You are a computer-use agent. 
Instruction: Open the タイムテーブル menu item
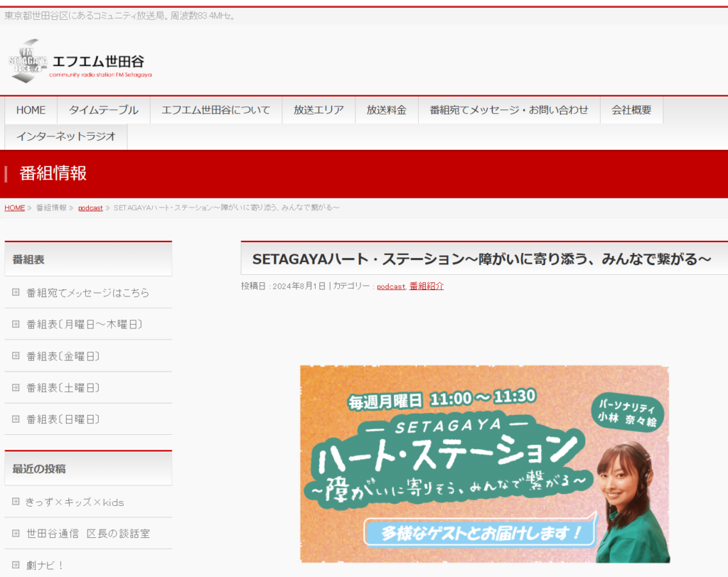[103, 110]
